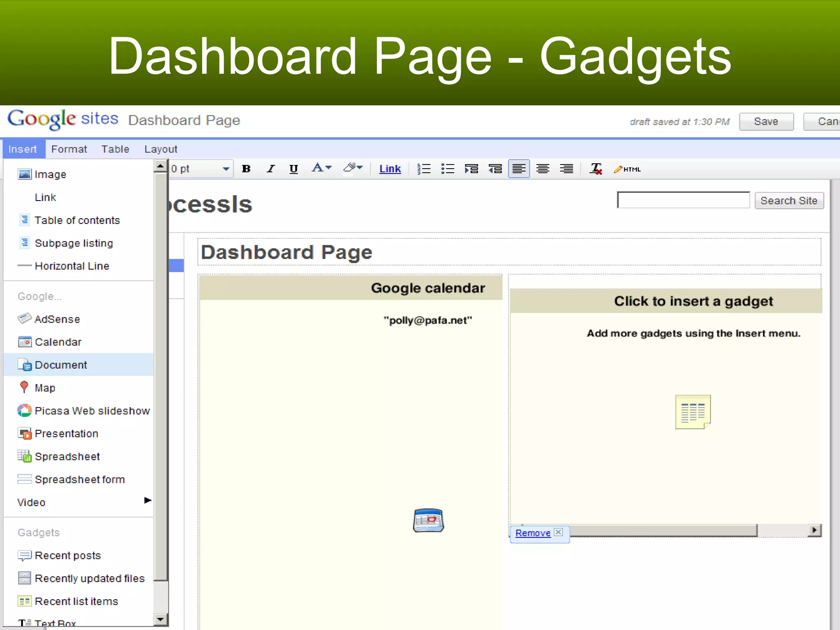The height and width of the screenshot is (630, 840).
Task: Click the Link toolbar button
Action: click(x=390, y=169)
